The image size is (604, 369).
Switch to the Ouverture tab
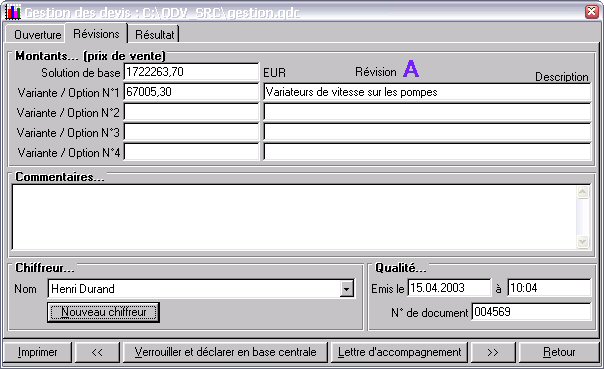coord(37,35)
